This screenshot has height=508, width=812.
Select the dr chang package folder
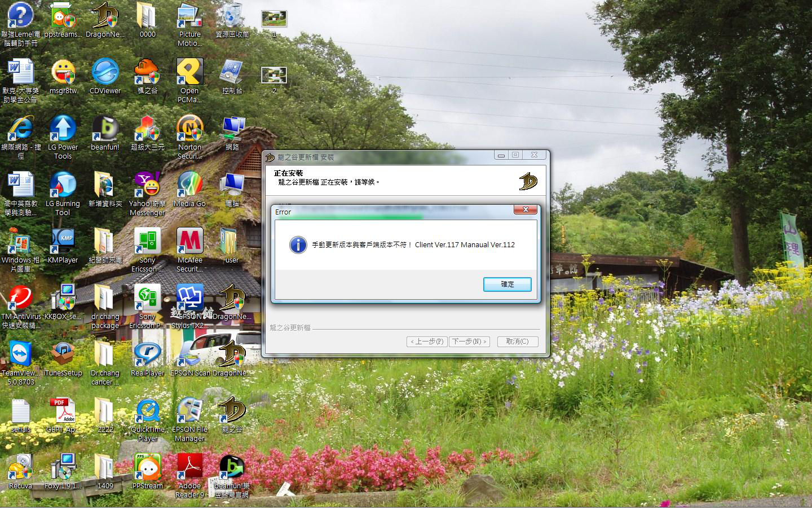point(105,306)
